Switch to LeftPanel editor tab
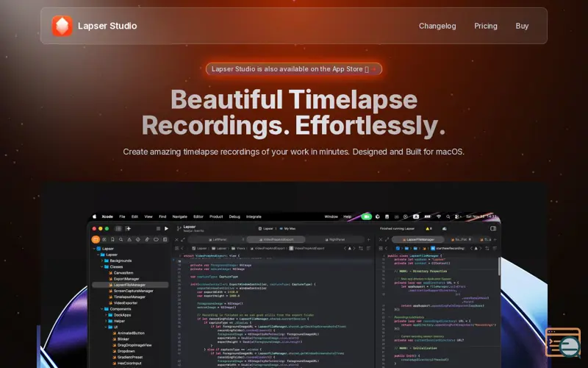This screenshot has height=368, width=588. pyautogui.click(x=218, y=239)
